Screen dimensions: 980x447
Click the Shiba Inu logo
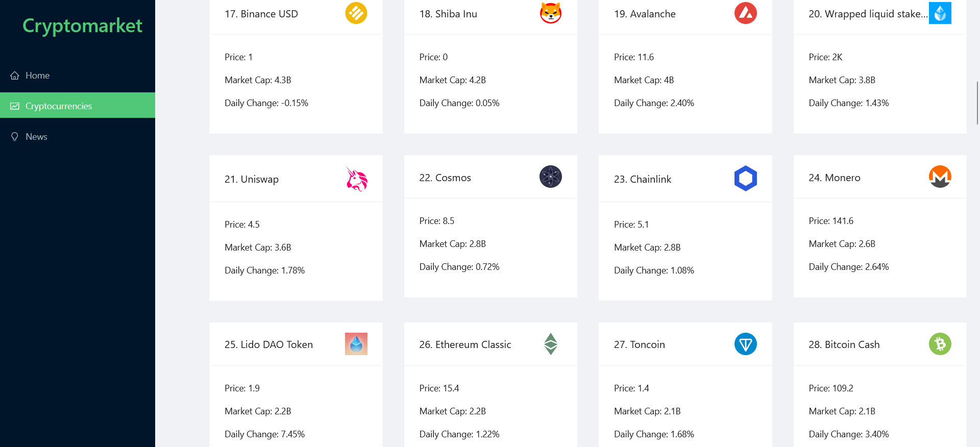coord(550,13)
